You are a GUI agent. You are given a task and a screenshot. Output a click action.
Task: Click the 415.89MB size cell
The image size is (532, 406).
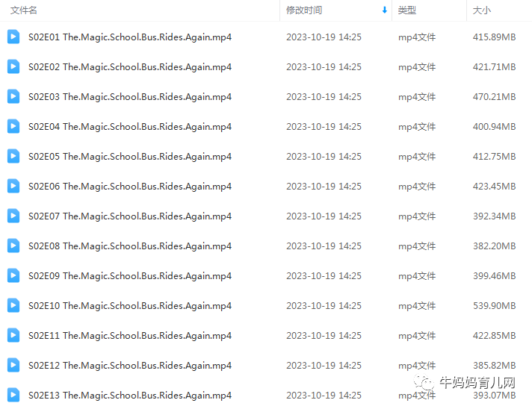coord(495,37)
